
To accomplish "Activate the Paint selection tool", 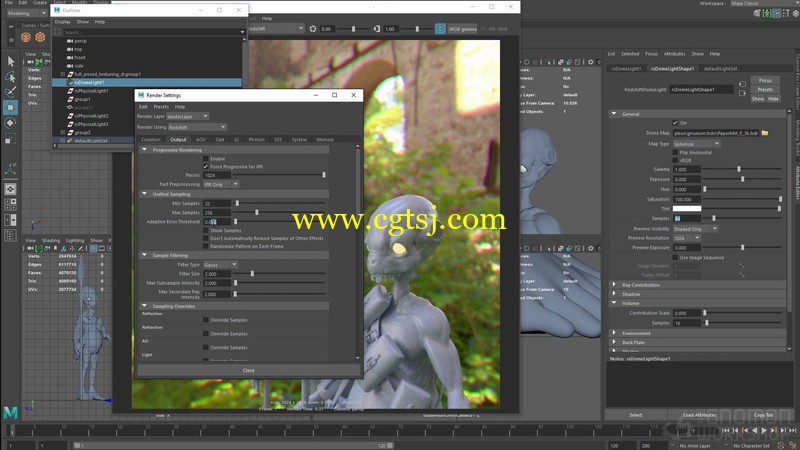I will coord(10,92).
